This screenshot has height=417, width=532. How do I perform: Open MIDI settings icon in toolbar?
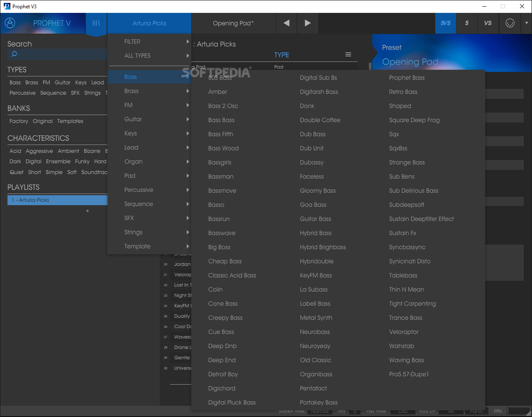(x=510, y=23)
